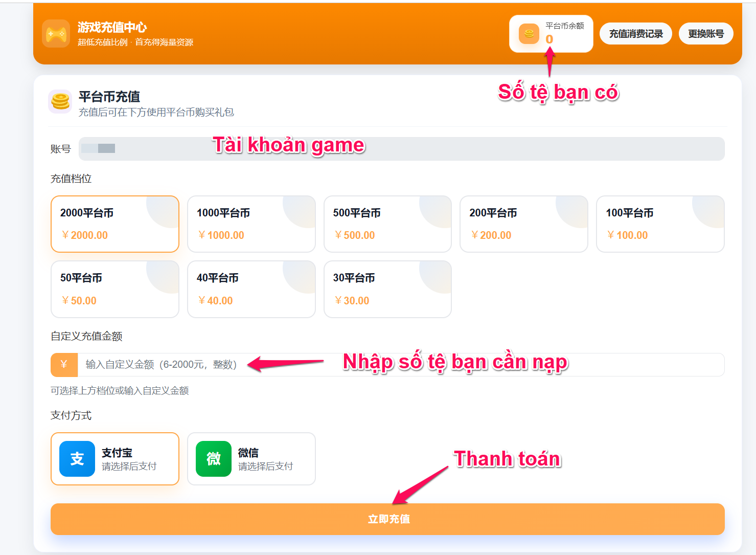Screen dimensions: 756x555
Task: Choose the 500平台币 package
Action: pos(387,224)
